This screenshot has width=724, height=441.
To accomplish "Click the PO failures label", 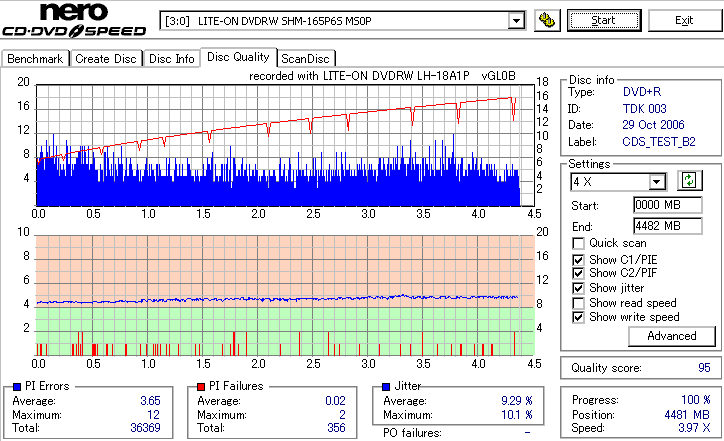I will tap(412, 433).
